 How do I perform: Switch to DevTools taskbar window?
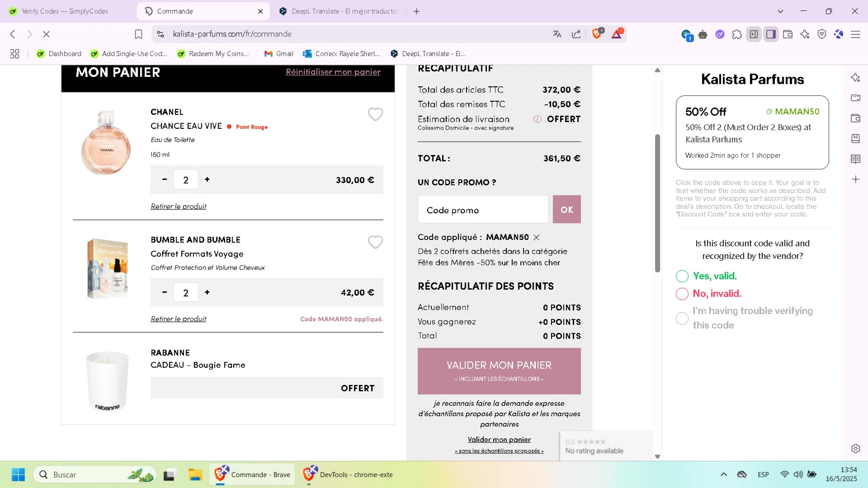point(348,475)
